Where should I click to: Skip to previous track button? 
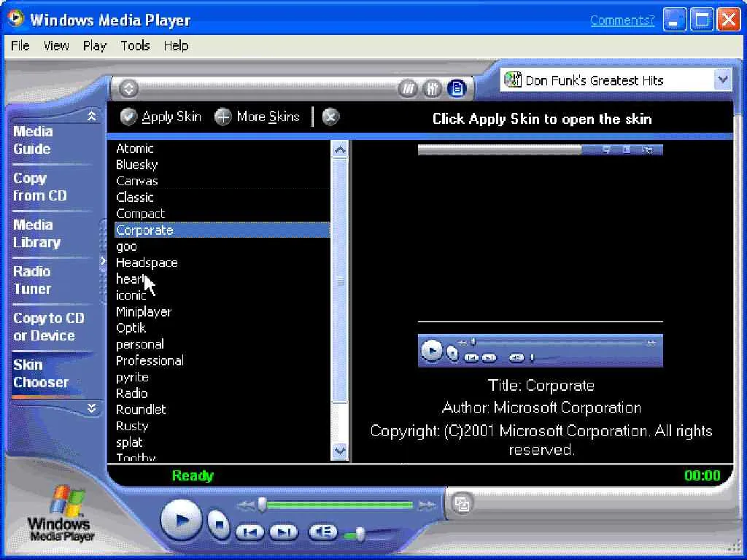[249, 532]
